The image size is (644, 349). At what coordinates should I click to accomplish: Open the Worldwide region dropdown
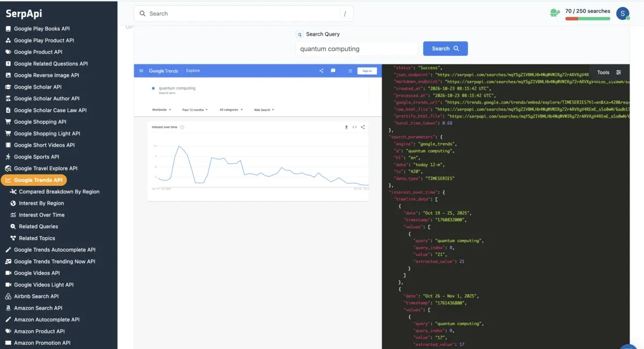[x=162, y=110]
